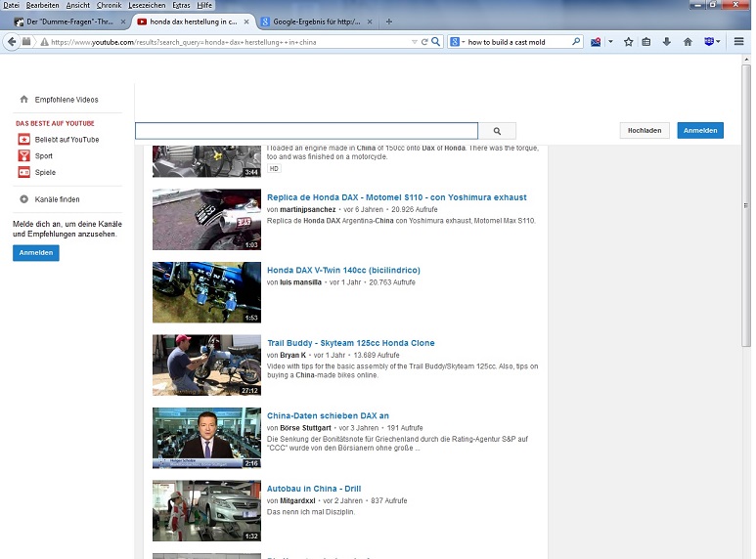The height and width of the screenshot is (559, 756).
Task: Click the Hochladen button
Action: [645, 130]
